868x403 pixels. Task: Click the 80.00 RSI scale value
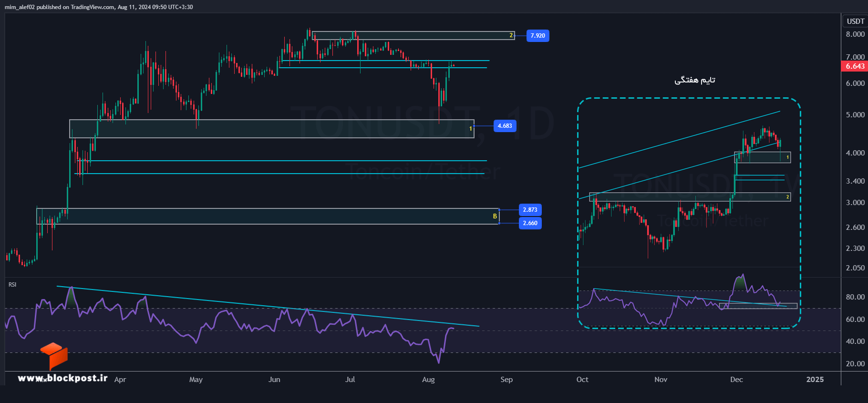(x=855, y=297)
